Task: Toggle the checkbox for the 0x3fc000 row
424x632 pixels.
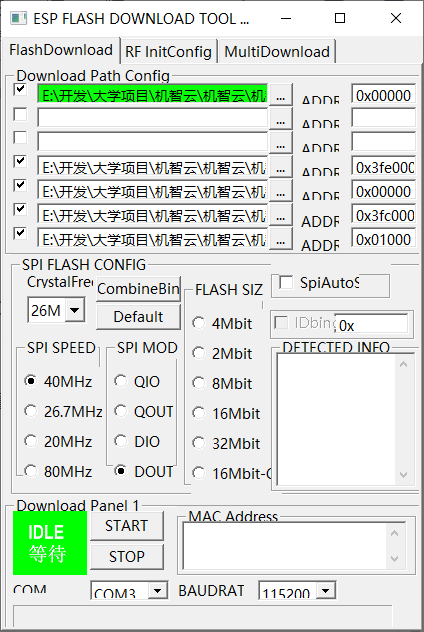Action: (20, 209)
